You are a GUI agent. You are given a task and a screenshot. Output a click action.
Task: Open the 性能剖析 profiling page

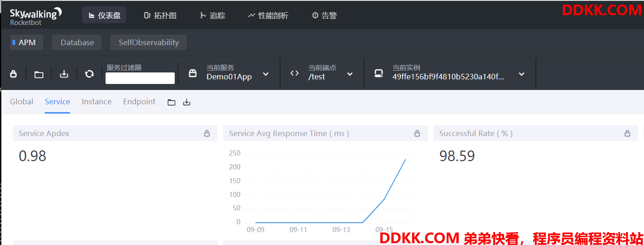click(x=268, y=15)
